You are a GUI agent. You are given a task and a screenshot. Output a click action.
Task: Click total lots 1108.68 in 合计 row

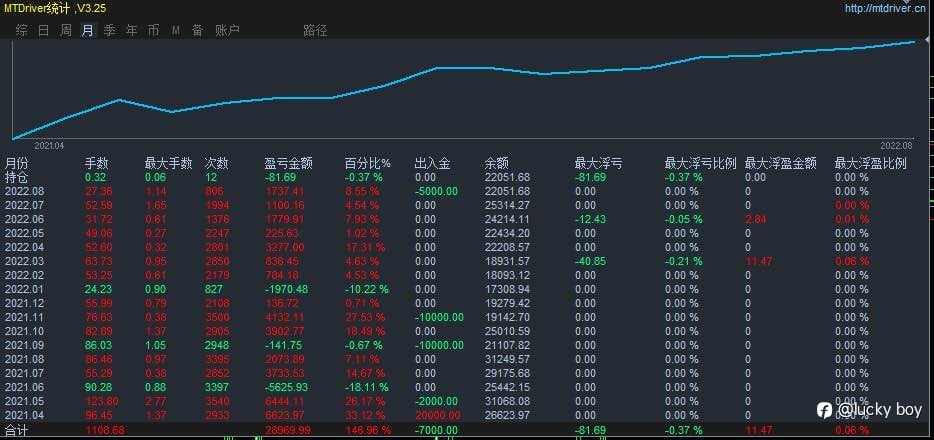click(x=105, y=429)
